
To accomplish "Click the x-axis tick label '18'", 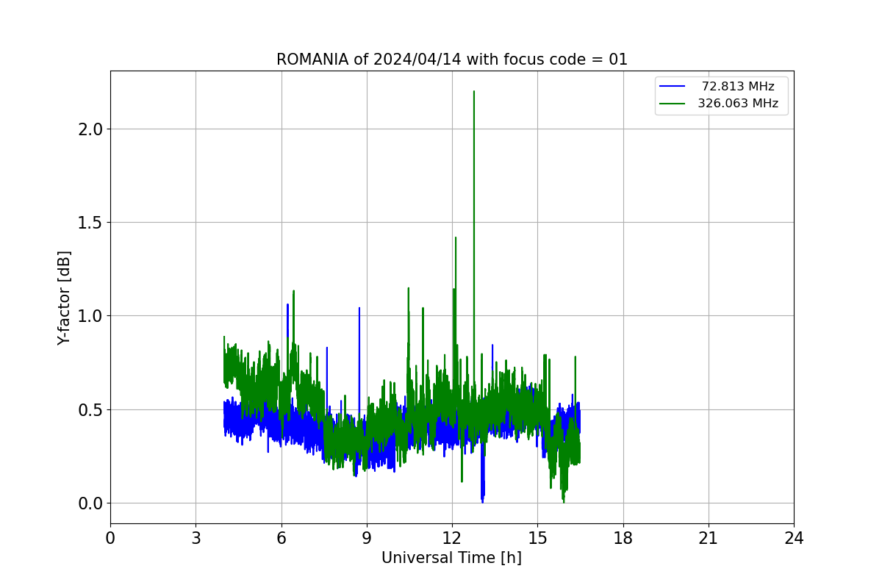I will (x=623, y=538).
